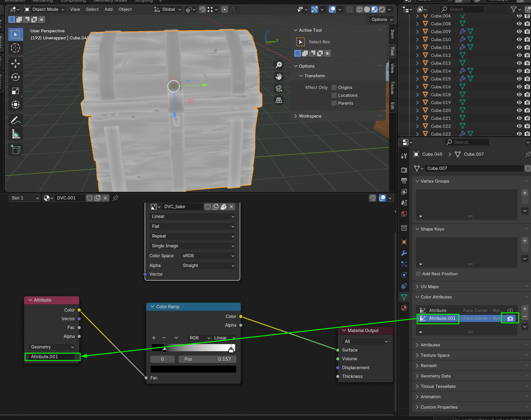Viewport: 531px width, 420px height.
Task: Toggle Add Rest Position checkbox
Action: [418, 274]
